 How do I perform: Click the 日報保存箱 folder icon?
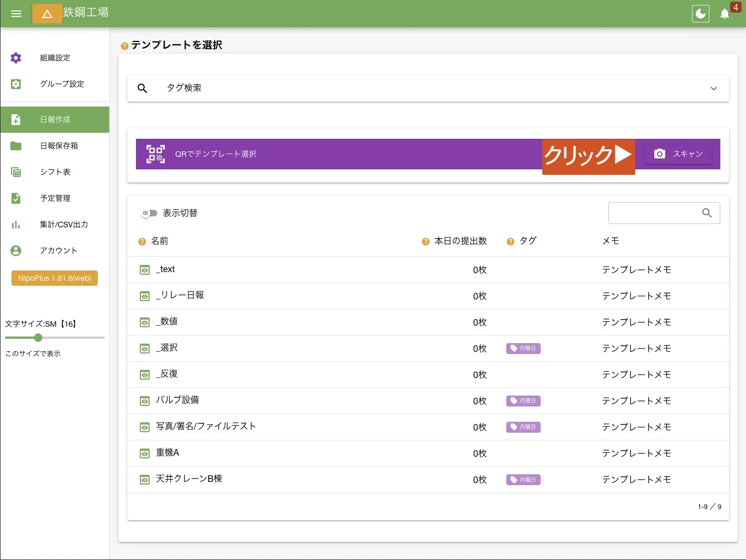(x=16, y=146)
